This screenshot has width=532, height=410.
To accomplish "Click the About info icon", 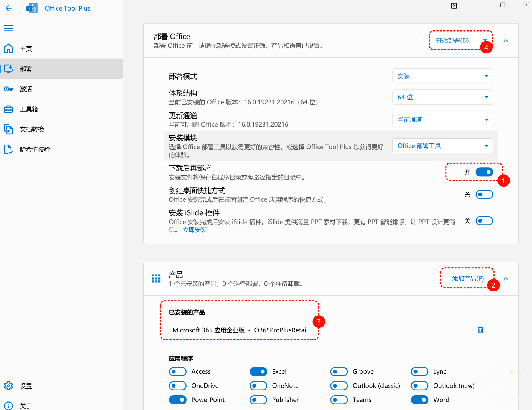I will 9,406.
